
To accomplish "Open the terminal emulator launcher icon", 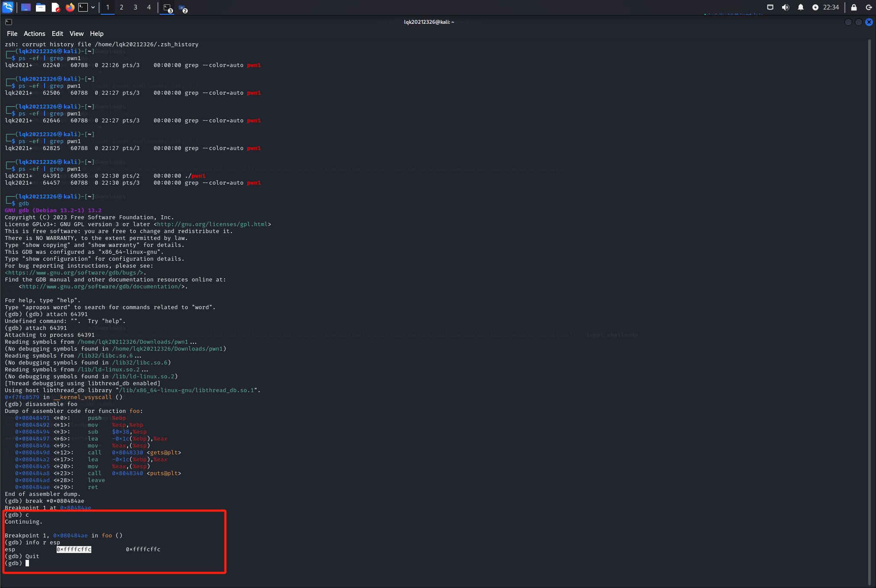I will [83, 7].
